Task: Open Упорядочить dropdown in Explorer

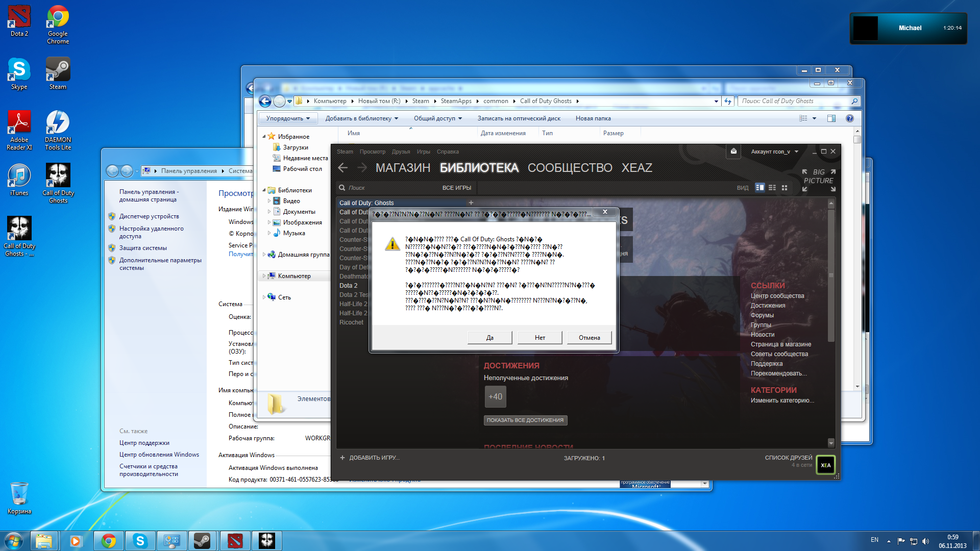Action: [x=288, y=118]
